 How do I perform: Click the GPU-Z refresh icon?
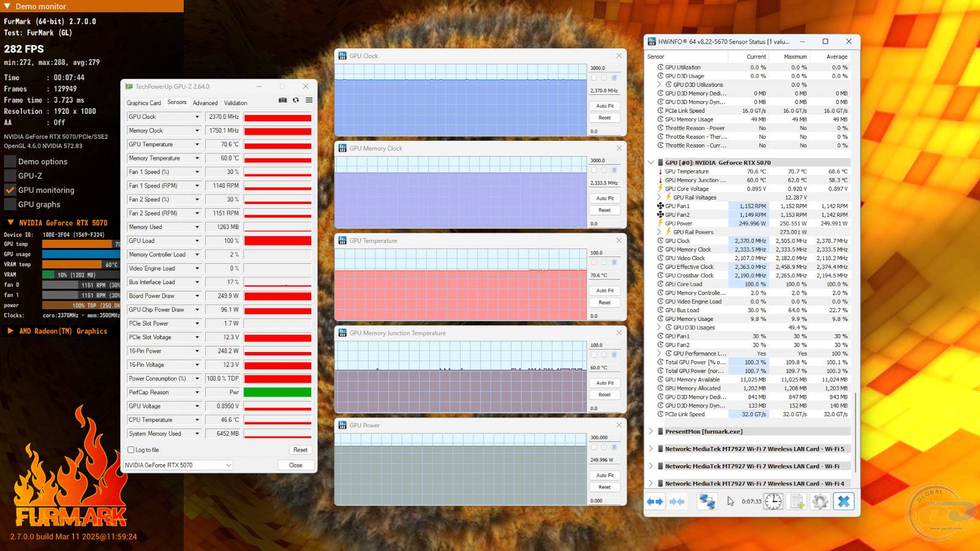[296, 100]
